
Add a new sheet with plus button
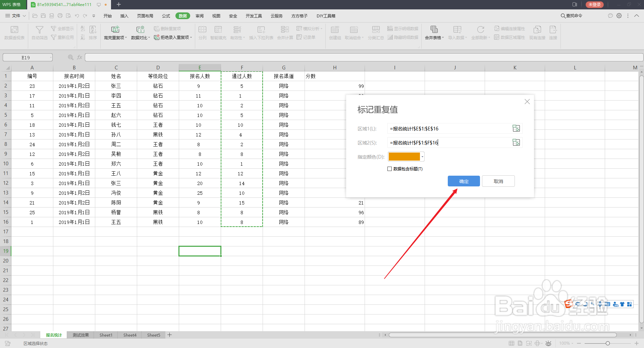click(x=169, y=335)
